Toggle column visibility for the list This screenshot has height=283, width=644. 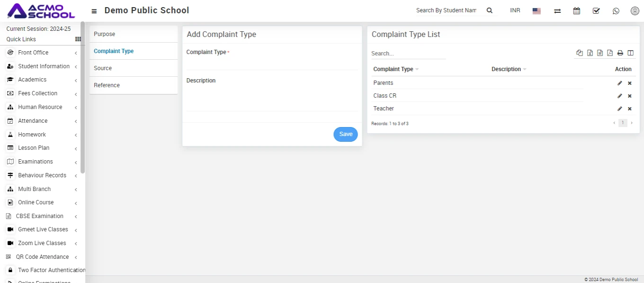pos(630,53)
